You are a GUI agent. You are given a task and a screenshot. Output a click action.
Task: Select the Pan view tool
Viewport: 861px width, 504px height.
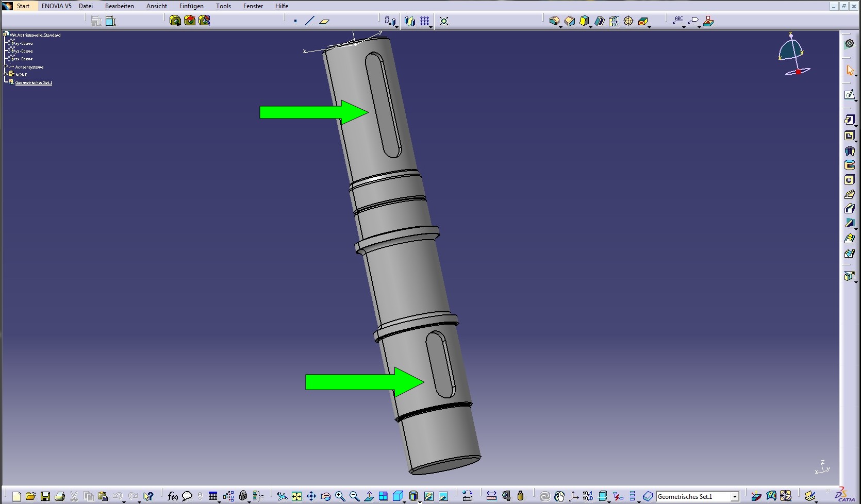click(311, 496)
